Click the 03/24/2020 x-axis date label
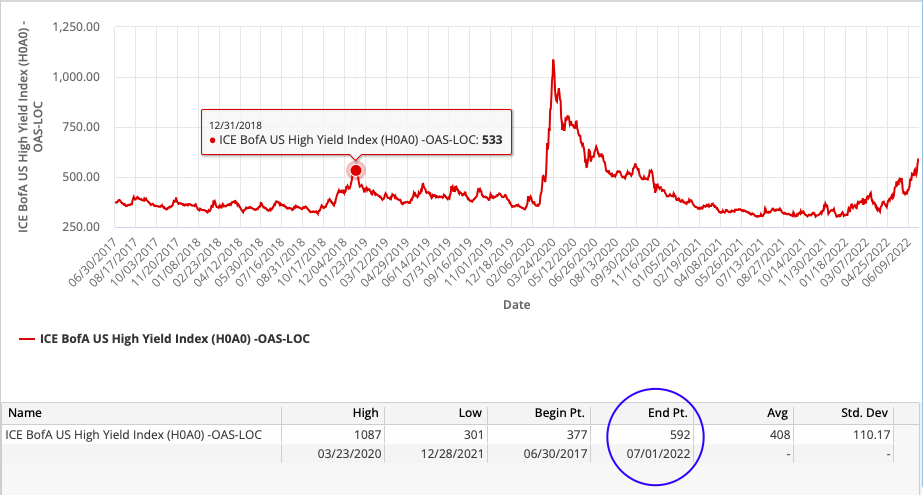923x495 pixels. 530,263
